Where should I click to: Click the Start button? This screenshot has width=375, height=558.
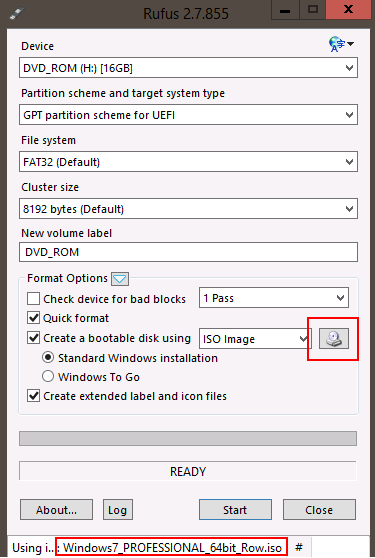235,510
